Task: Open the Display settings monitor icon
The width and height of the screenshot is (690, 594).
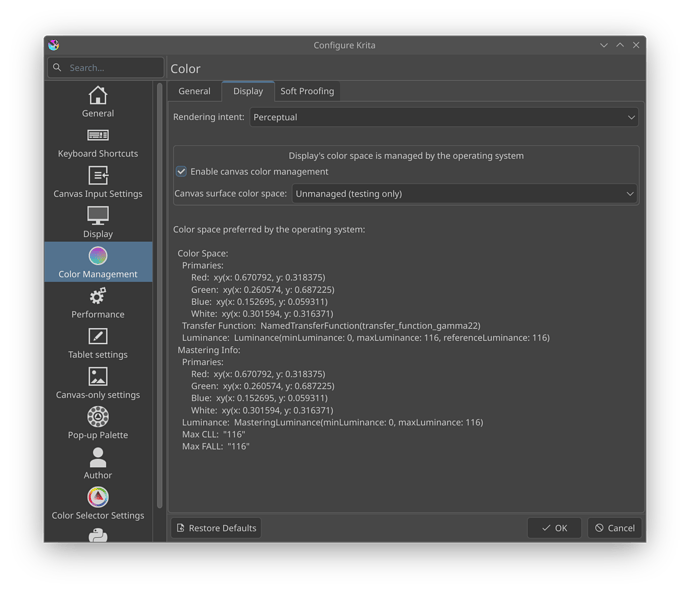Action: pos(98,216)
